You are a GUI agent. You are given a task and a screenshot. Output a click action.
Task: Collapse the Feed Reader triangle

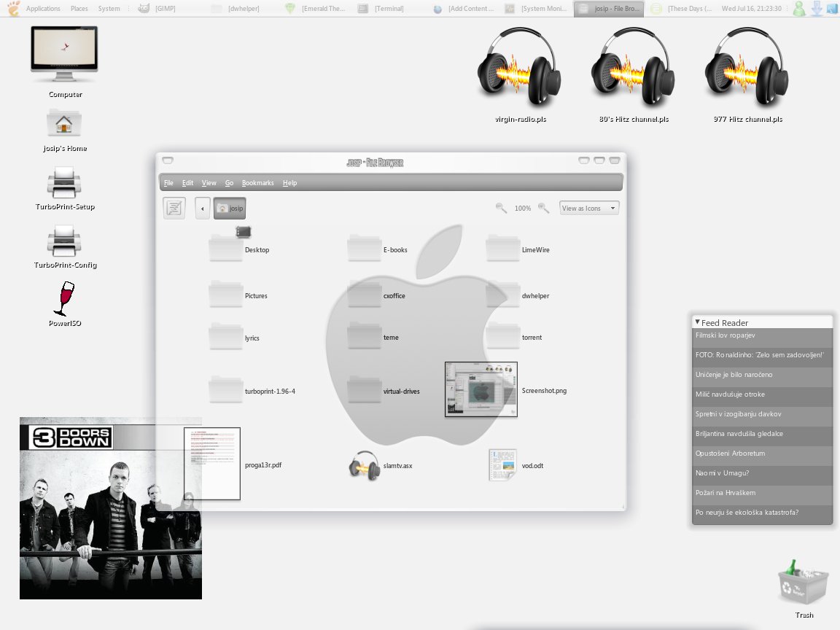(x=697, y=322)
